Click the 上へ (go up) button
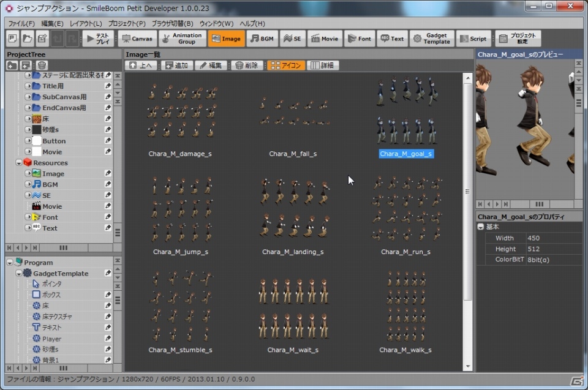 tap(141, 66)
